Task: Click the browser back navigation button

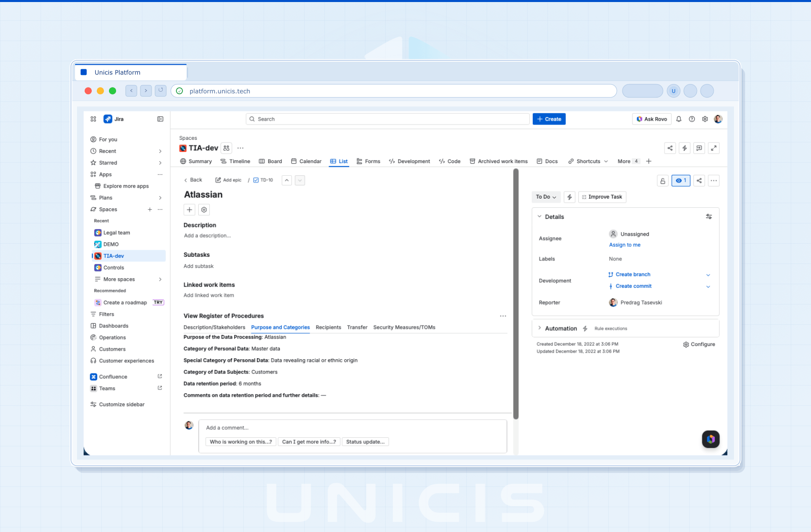Action: click(x=131, y=91)
